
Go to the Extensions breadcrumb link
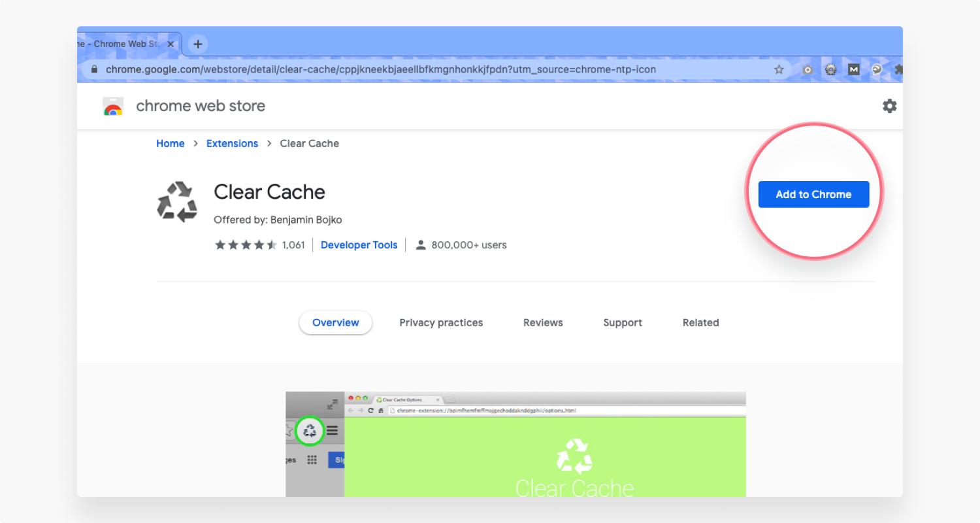point(232,144)
